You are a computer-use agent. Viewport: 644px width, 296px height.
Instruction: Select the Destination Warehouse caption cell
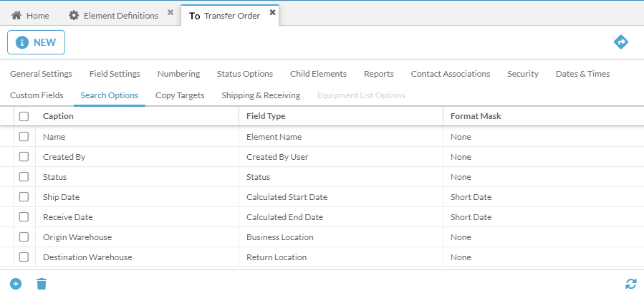click(x=87, y=257)
